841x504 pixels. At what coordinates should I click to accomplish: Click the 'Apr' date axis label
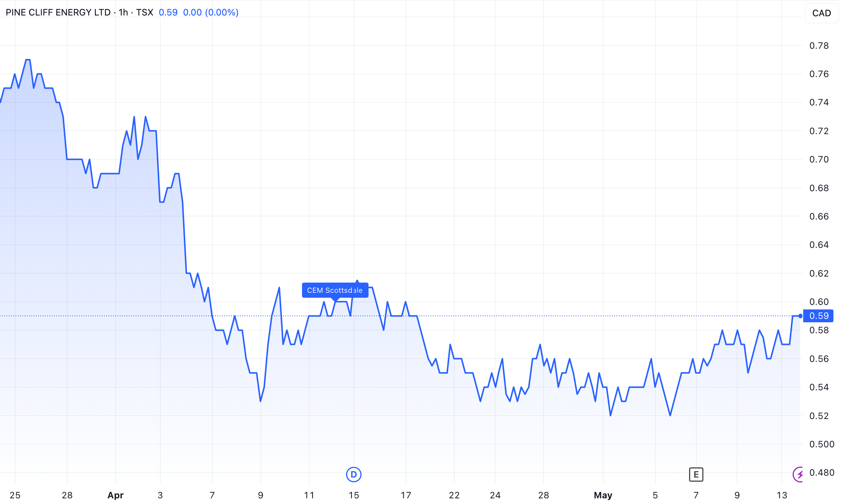pos(115,495)
